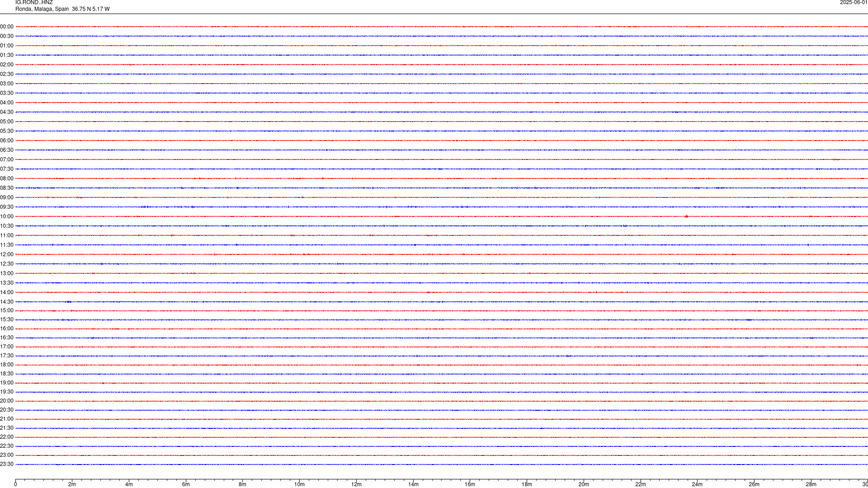Select the 10:00 time row label
The image size is (868, 488).
tap(7, 216)
